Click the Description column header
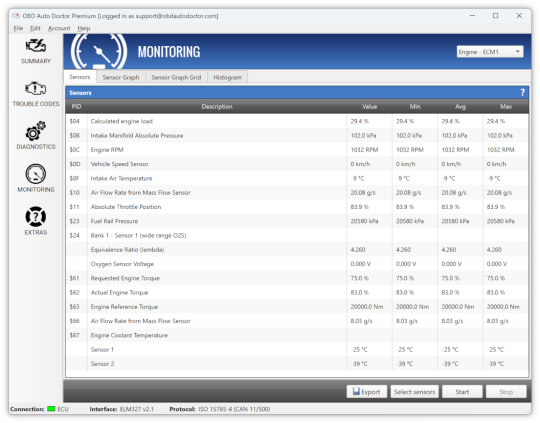Screen dimensions: 540x423 [x=217, y=106]
